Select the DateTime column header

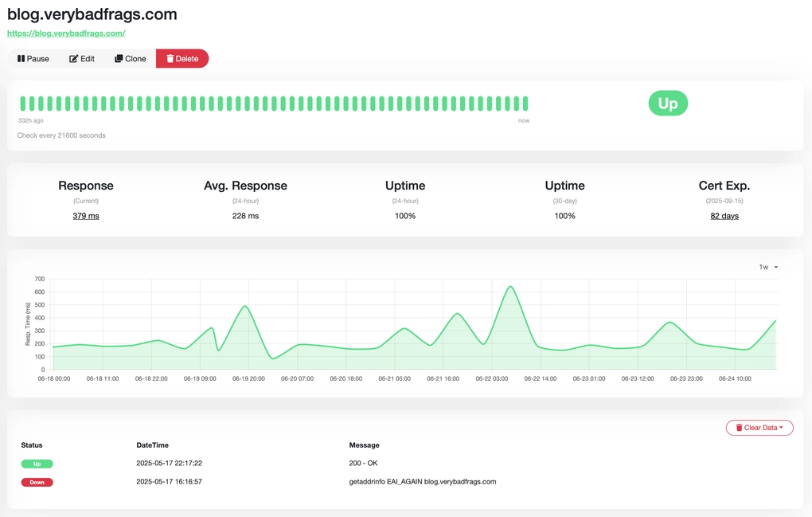click(150, 445)
